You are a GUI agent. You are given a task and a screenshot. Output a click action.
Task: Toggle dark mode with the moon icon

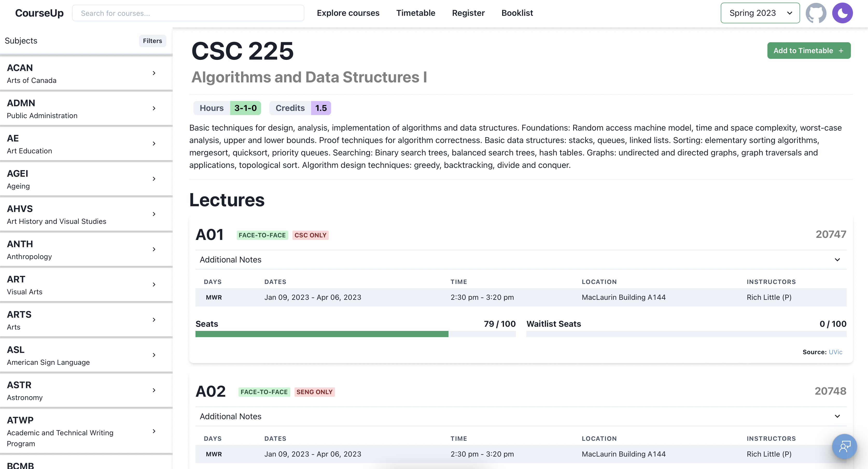pyautogui.click(x=843, y=13)
